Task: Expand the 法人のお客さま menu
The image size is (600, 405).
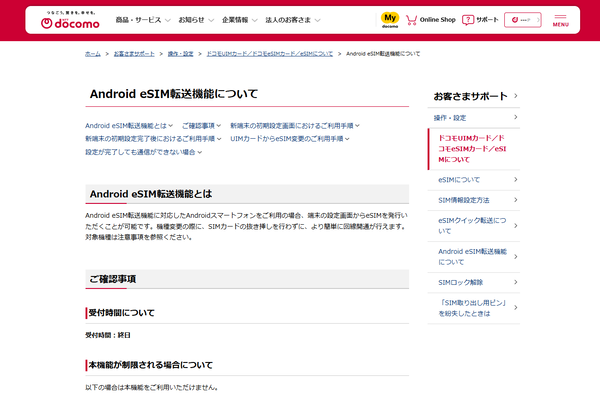Action: [293, 20]
